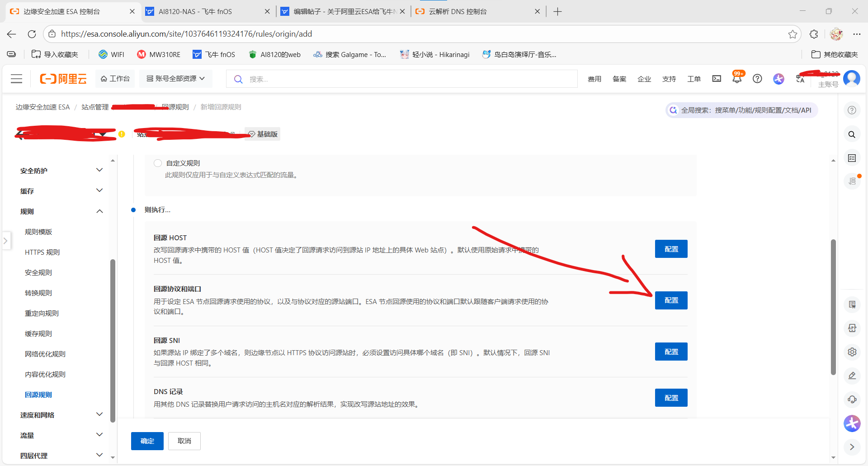Switch to the 云解析 DNS 控制台 tab

tap(477, 12)
